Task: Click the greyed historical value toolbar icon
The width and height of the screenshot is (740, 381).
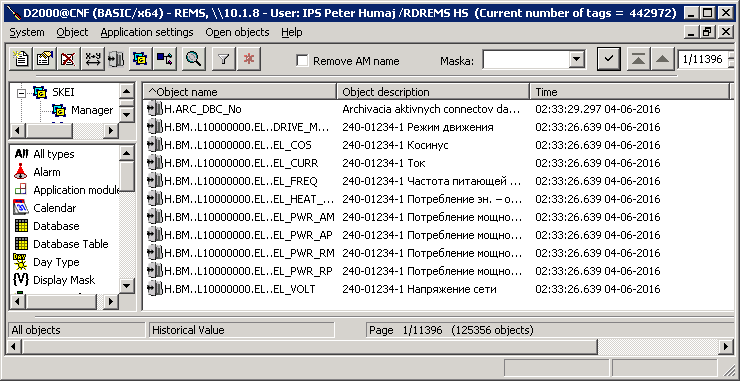Action: click(116, 59)
